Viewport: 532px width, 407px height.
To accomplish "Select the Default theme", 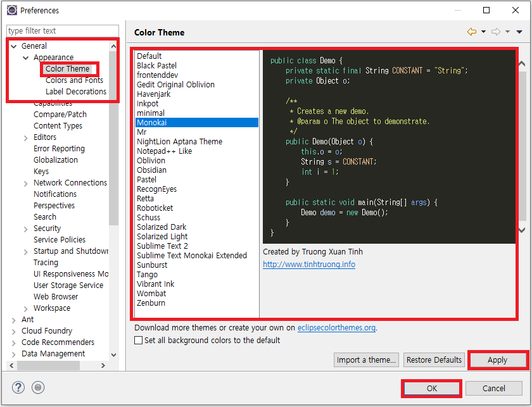I will 197,56.
